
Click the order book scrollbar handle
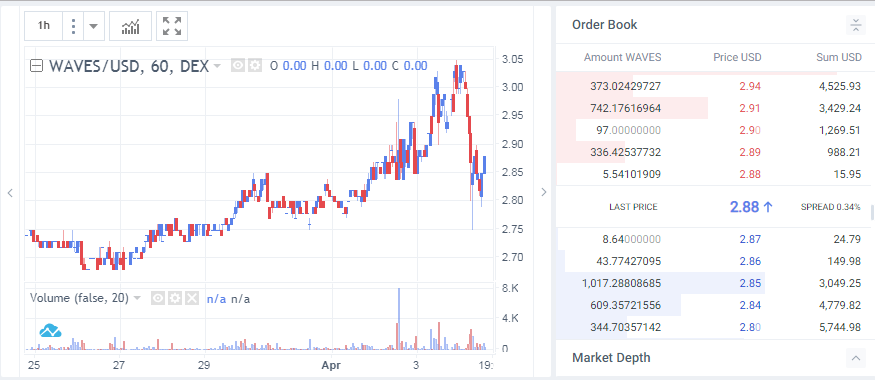[872, 213]
